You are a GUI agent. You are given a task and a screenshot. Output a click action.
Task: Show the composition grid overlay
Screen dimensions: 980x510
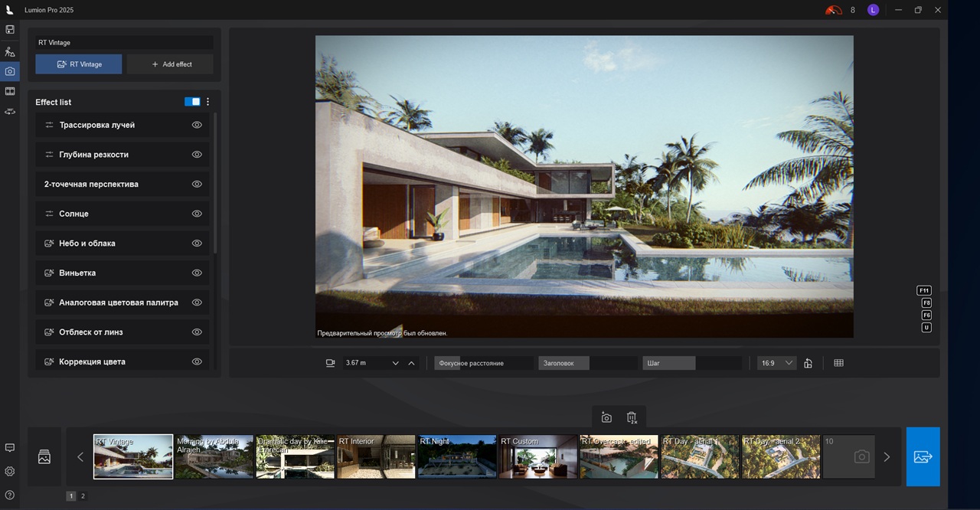(838, 363)
